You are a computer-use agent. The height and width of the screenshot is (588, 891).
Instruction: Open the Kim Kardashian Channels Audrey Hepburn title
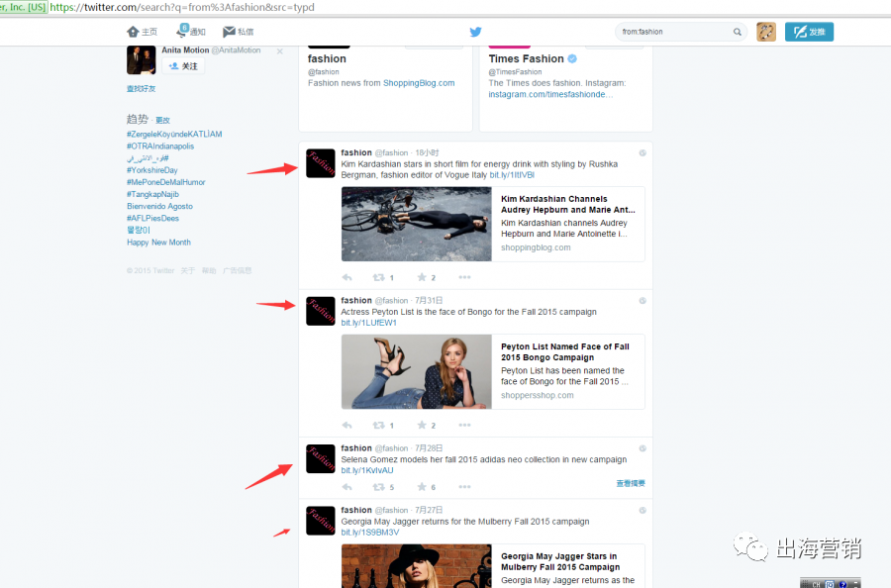click(x=567, y=205)
